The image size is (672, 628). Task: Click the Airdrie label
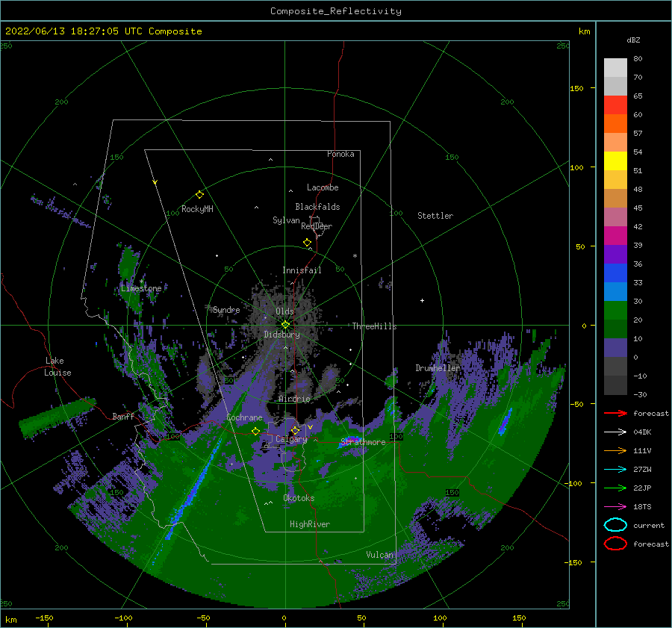click(x=294, y=399)
